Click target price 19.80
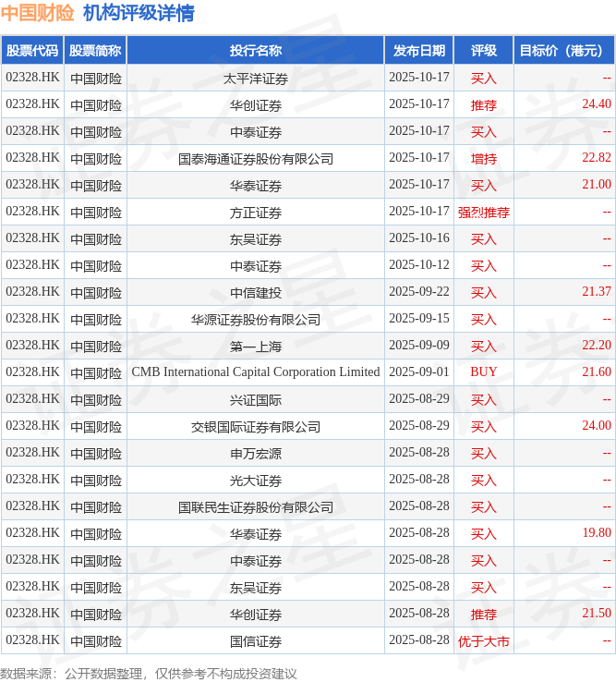Image resolution: width=616 pixels, height=682 pixels. pyautogui.click(x=597, y=533)
